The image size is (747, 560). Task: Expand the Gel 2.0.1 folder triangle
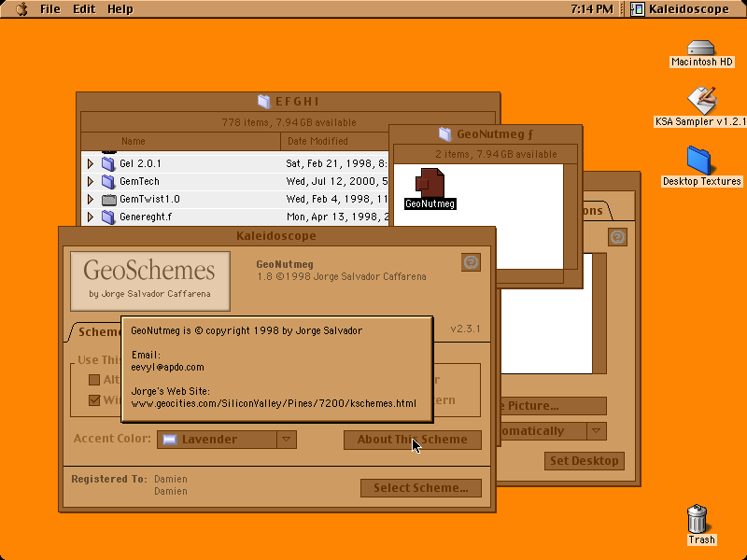click(x=90, y=164)
